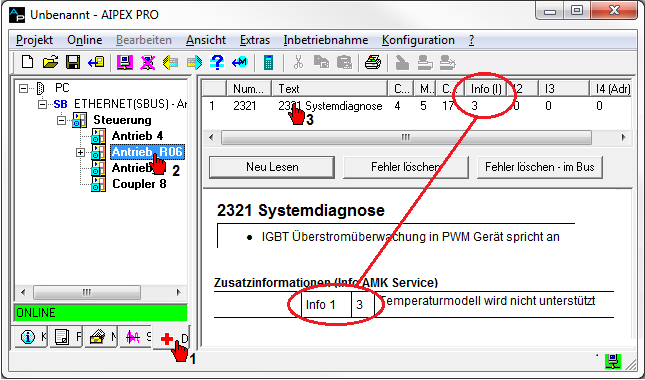Open the Inbetriebnahme menu

pos(325,40)
